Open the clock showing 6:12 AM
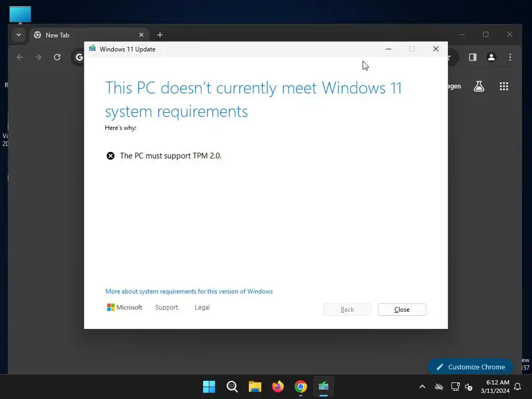Viewport: 532px width, 399px height. coord(495,387)
